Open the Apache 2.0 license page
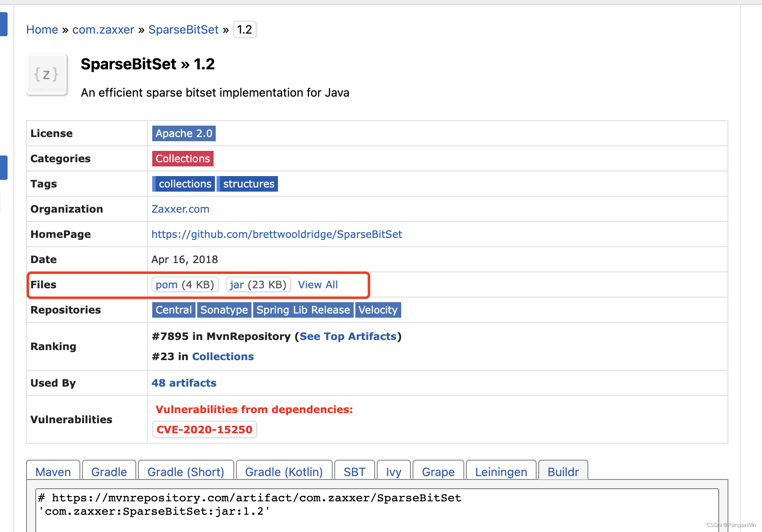This screenshot has width=762, height=532. point(183,133)
